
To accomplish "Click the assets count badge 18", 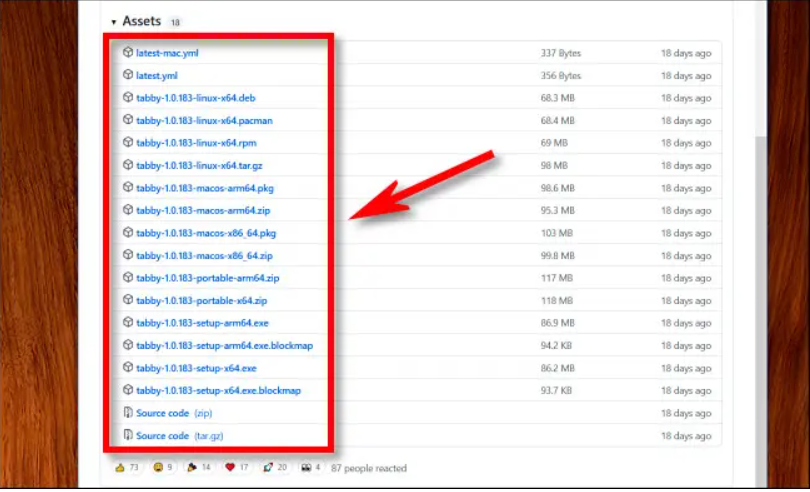I will click(175, 23).
